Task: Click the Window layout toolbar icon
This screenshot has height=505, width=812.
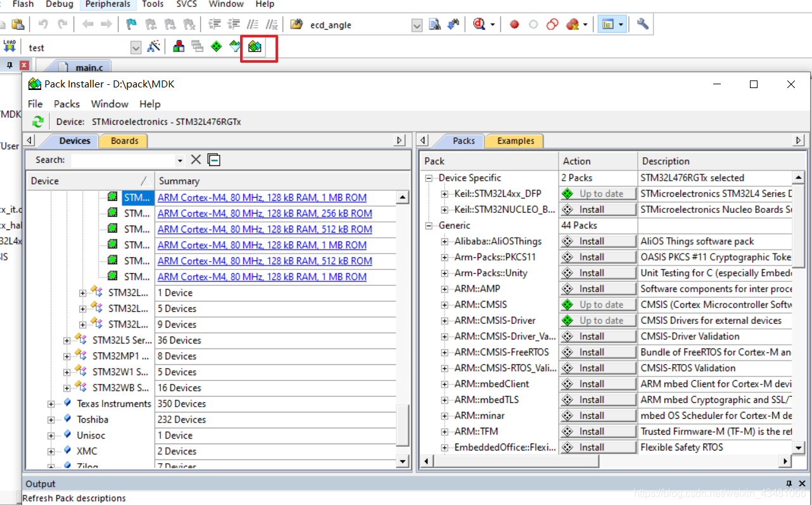Action: tap(607, 25)
